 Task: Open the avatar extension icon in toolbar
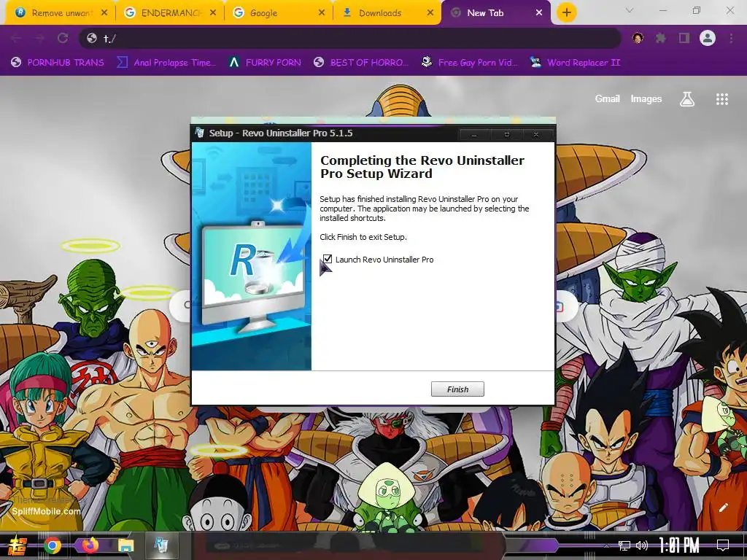638,38
